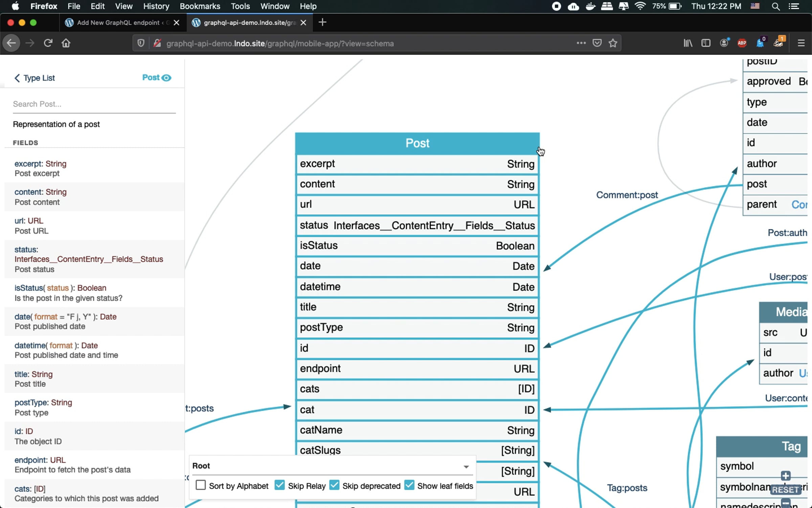Focus the Search Post input field
This screenshot has width=812, height=508.
pyautogui.click(x=94, y=104)
